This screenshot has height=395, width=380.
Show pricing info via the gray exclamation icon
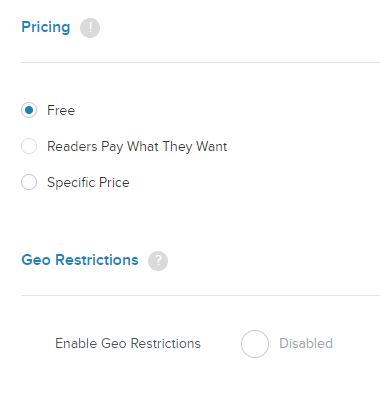(90, 28)
